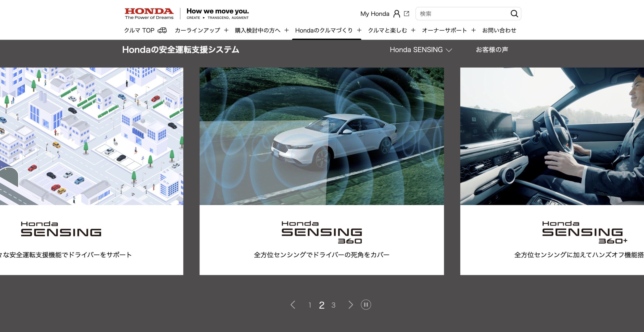Viewport: 644px width, 332px height.
Task: Open the My Honda text link
Action: coord(375,14)
